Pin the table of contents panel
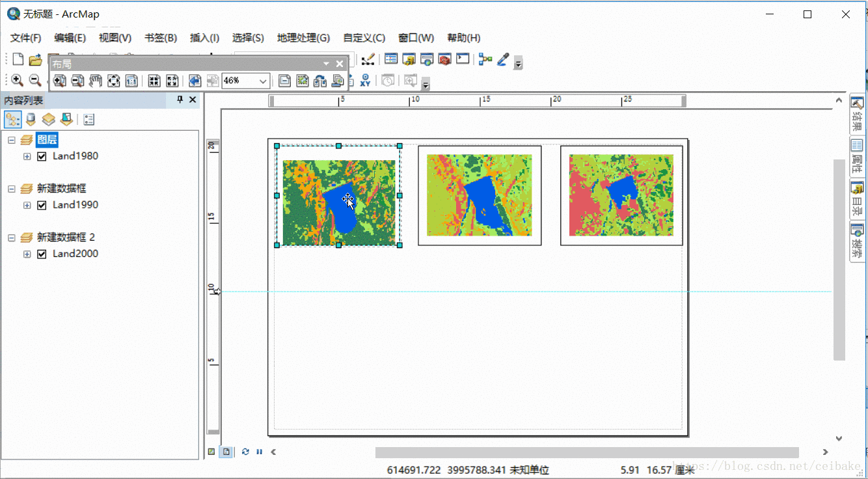Viewport: 868px width, 479px height. (180, 100)
